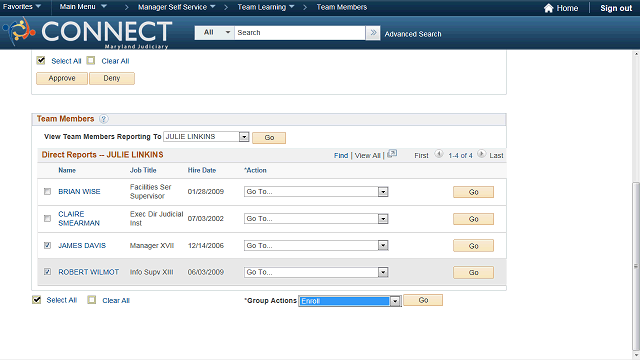Click the vertical scrollbar thumb

click(636, 266)
